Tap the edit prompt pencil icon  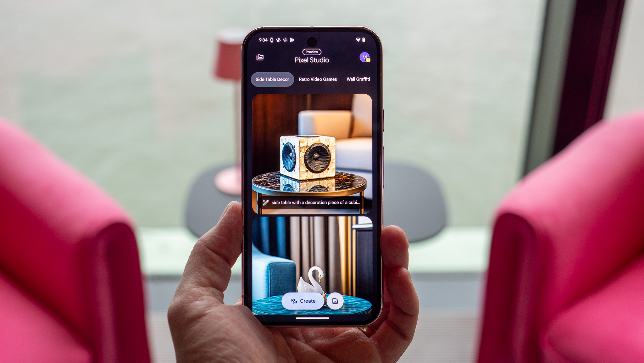click(x=264, y=203)
